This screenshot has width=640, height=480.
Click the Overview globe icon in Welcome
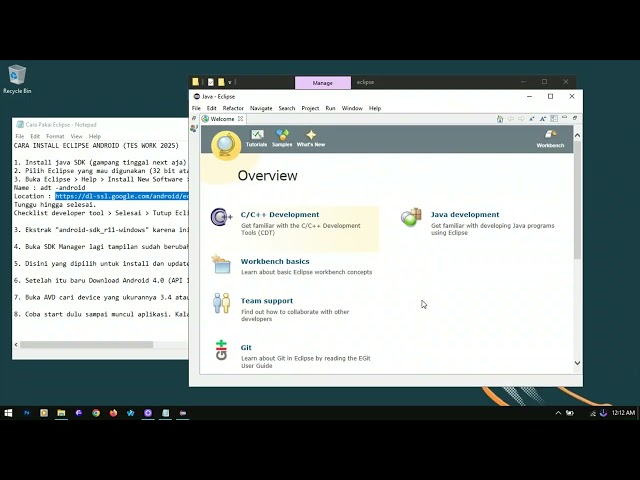pyautogui.click(x=226, y=145)
